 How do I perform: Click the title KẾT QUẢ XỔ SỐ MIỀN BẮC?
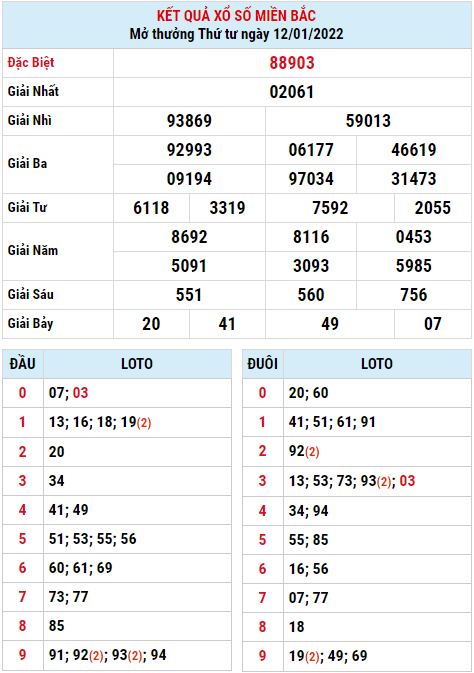236,15
